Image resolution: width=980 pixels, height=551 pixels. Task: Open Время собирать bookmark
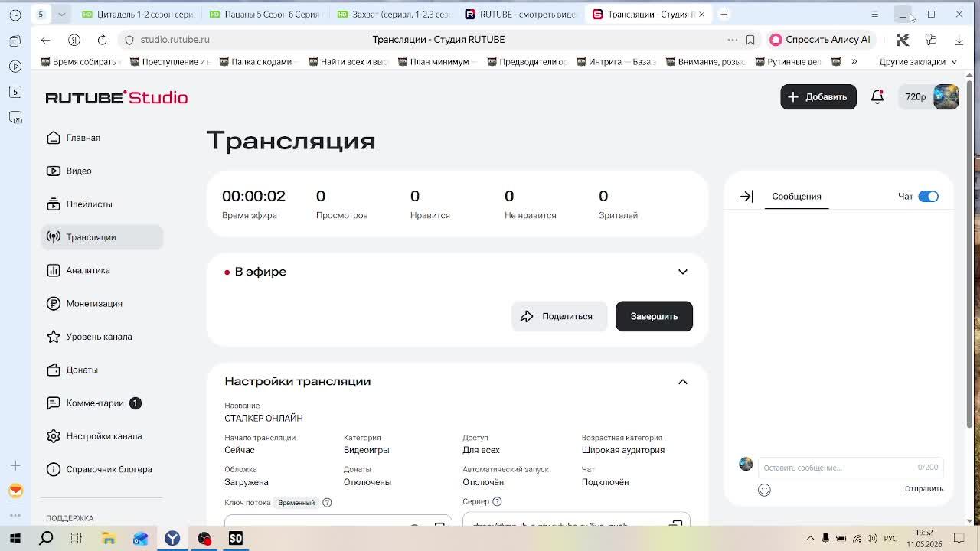coord(80,62)
